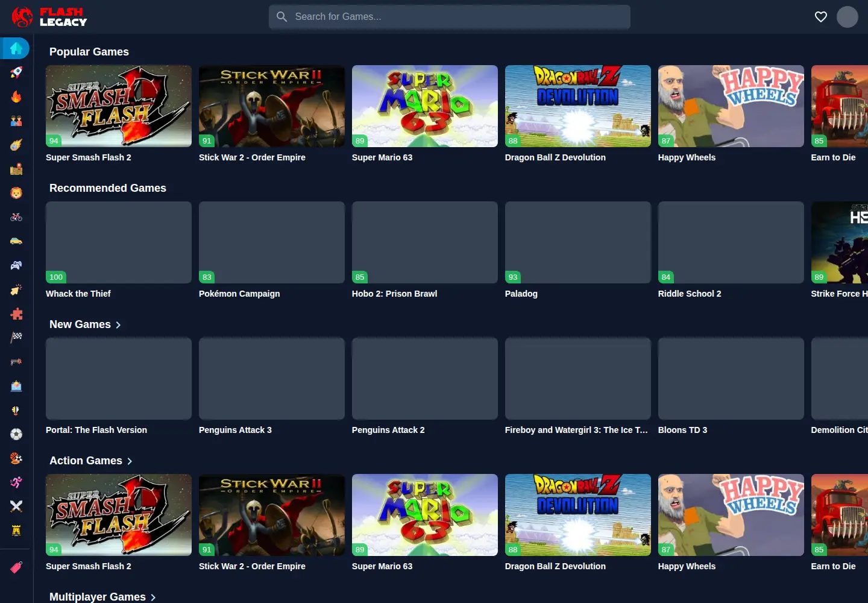The height and width of the screenshot is (603, 868).
Task: Open the rocket icon in sidebar
Action: (16, 72)
